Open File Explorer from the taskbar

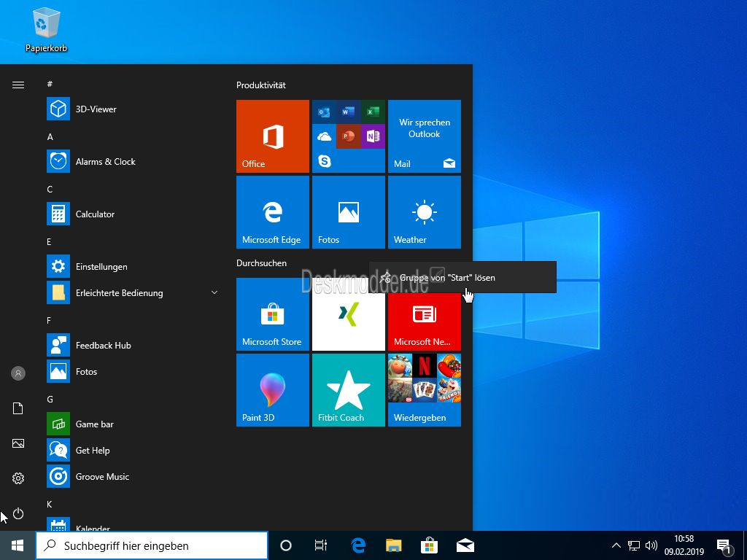393,545
